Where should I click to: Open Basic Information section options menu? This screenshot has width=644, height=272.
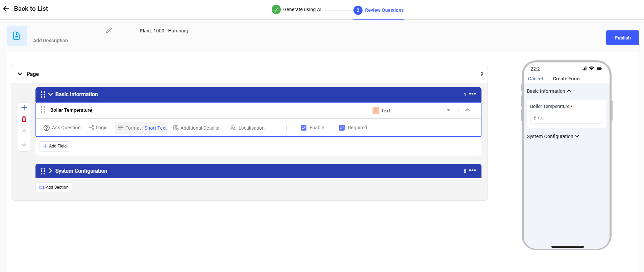click(x=472, y=94)
